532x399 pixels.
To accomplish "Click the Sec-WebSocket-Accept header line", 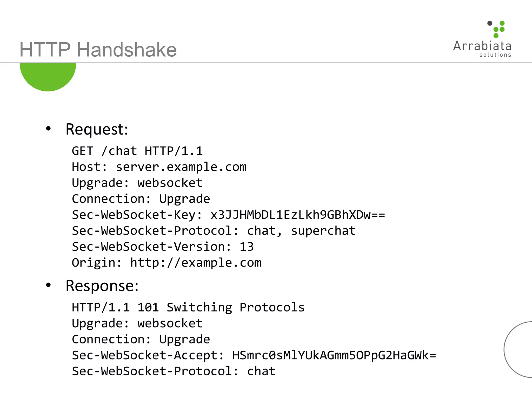I will (254, 355).
